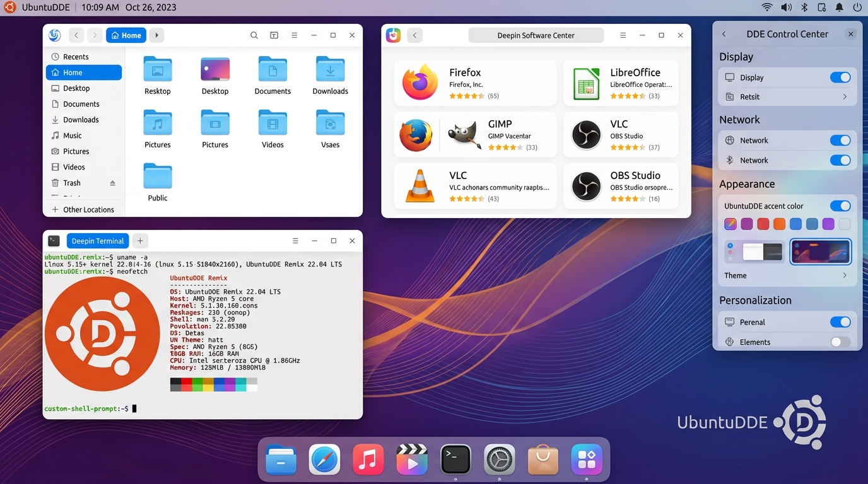Eject using the icon beside Trash
The height and width of the screenshot is (484, 868).
[113, 183]
